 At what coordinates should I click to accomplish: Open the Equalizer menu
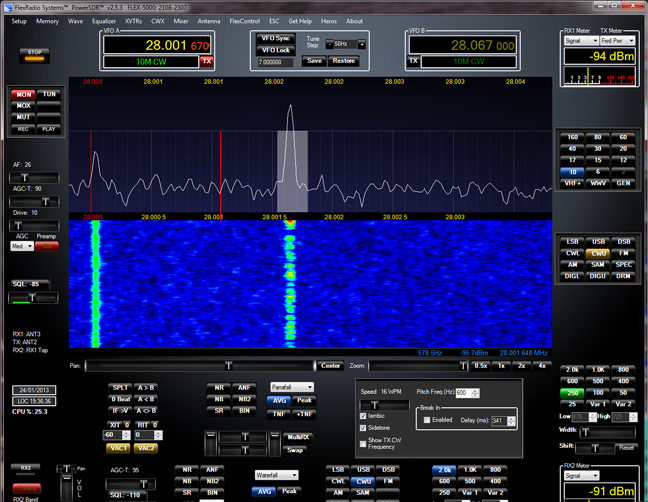(x=104, y=21)
